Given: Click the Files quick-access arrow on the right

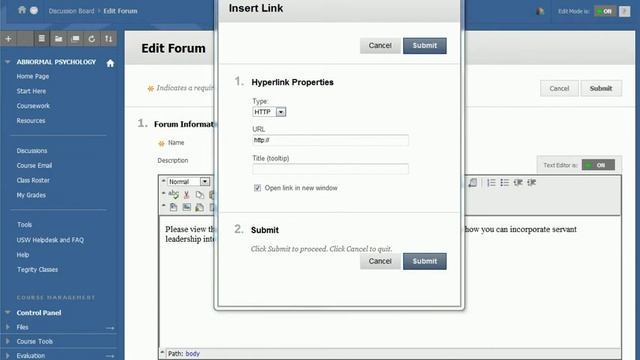Looking at the screenshot, I should pos(110,328).
